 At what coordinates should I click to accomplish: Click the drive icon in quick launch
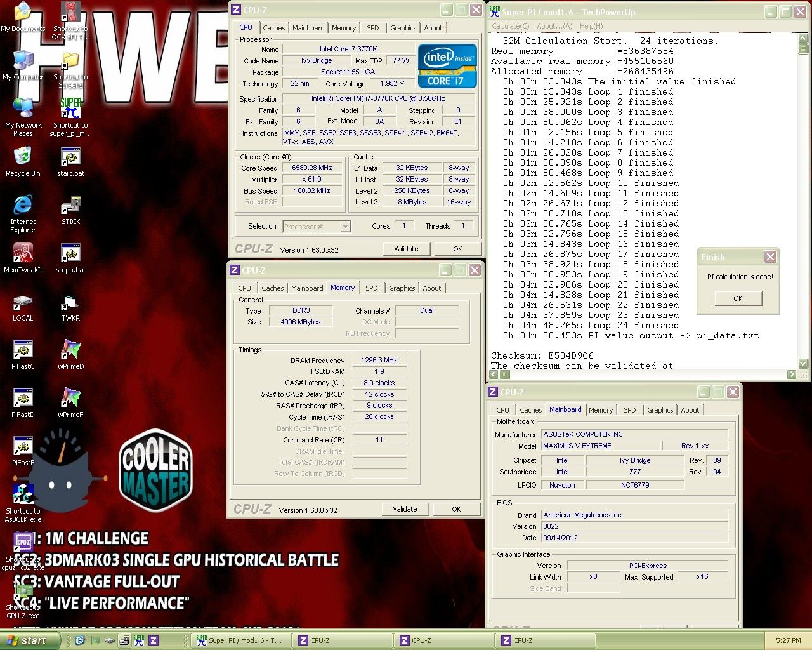[x=110, y=640]
